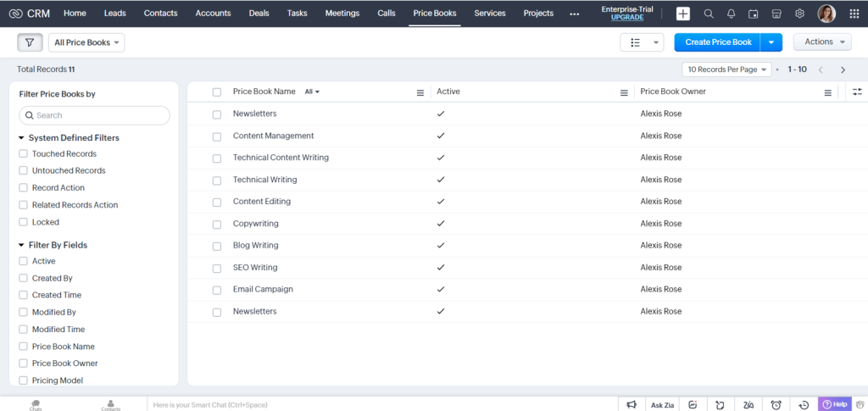The width and height of the screenshot is (868, 411).
Task: Open recent items history clock icon
Action: coord(804,404)
